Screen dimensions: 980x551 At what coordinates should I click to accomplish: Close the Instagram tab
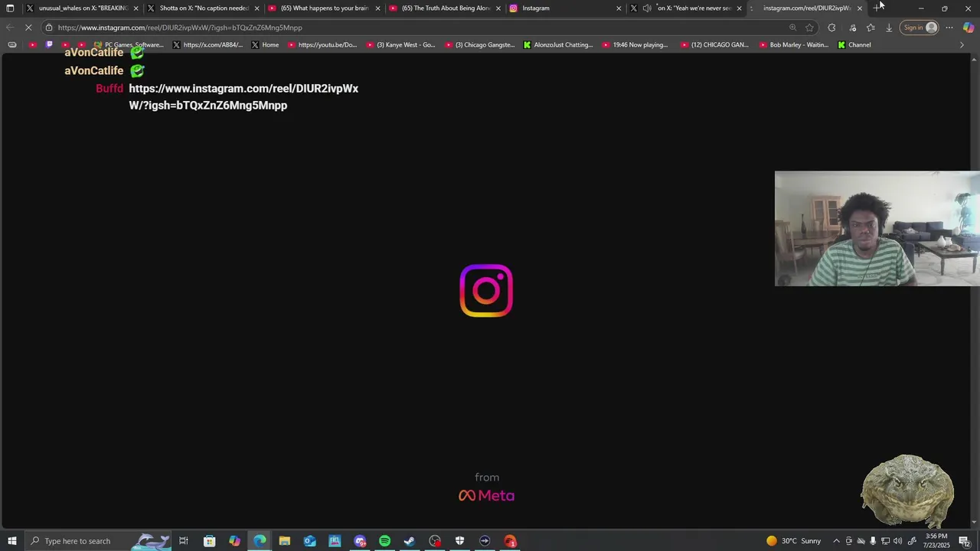tap(619, 8)
